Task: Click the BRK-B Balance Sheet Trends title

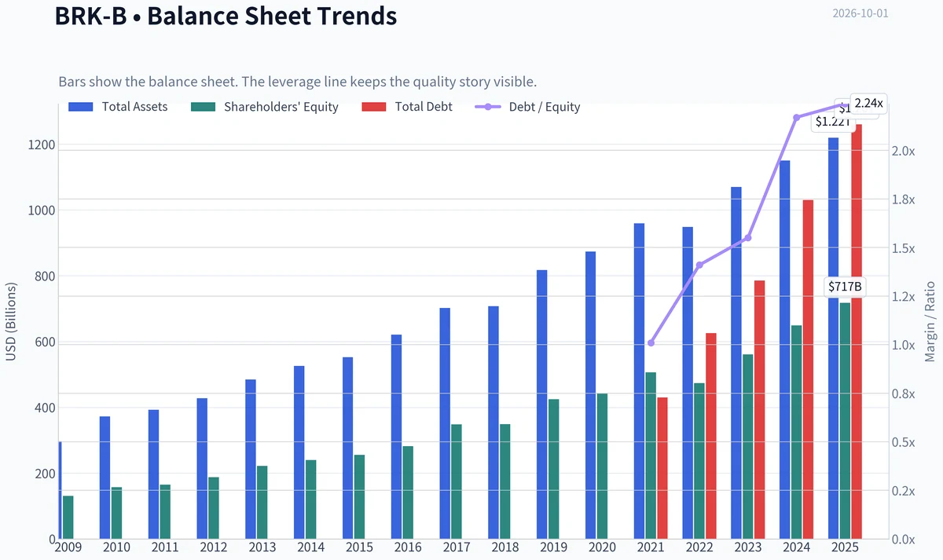Action: coord(226,16)
